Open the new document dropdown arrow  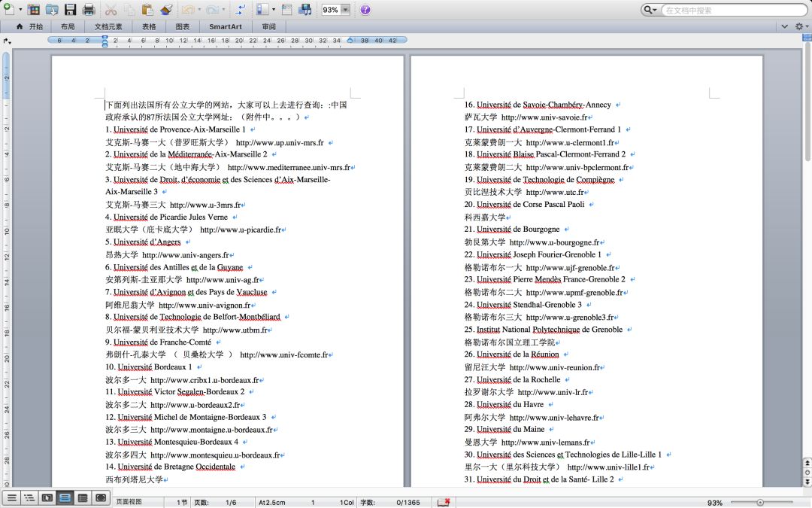pos(20,9)
